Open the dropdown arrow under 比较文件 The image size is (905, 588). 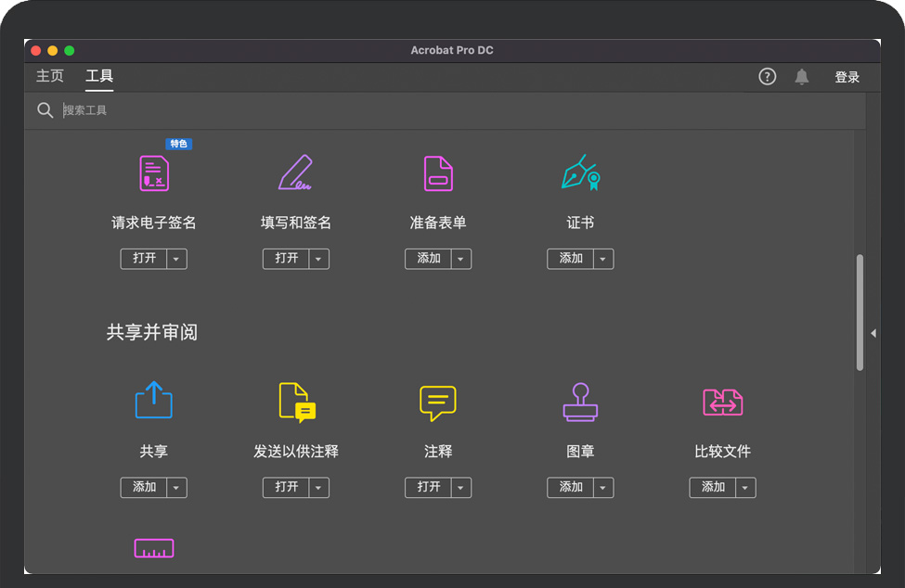click(745, 488)
